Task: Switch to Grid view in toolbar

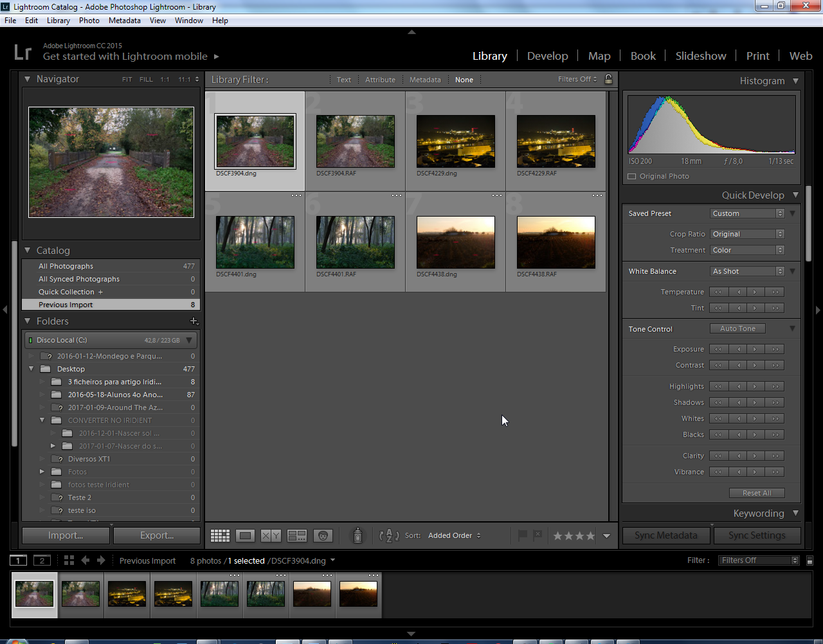Action: tap(220, 535)
